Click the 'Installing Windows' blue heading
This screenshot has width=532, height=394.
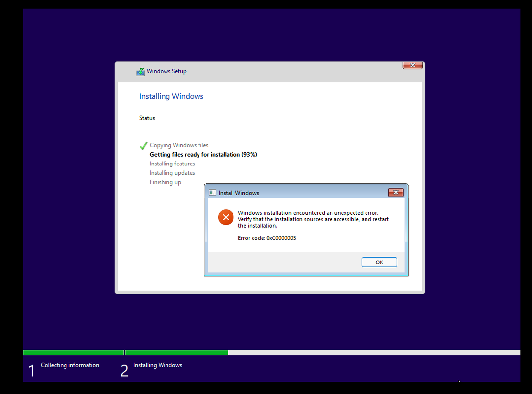[x=171, y=96]
